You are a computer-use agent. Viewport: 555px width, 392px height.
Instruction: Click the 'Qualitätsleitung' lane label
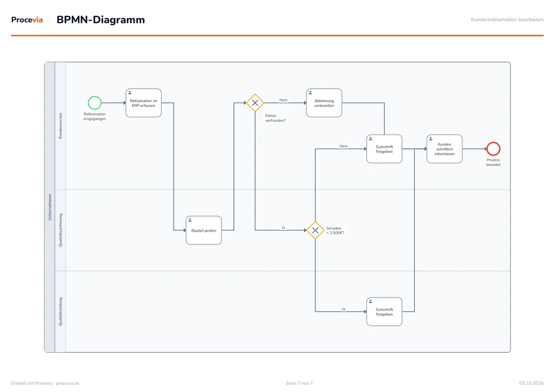click(x=61, y=312)
